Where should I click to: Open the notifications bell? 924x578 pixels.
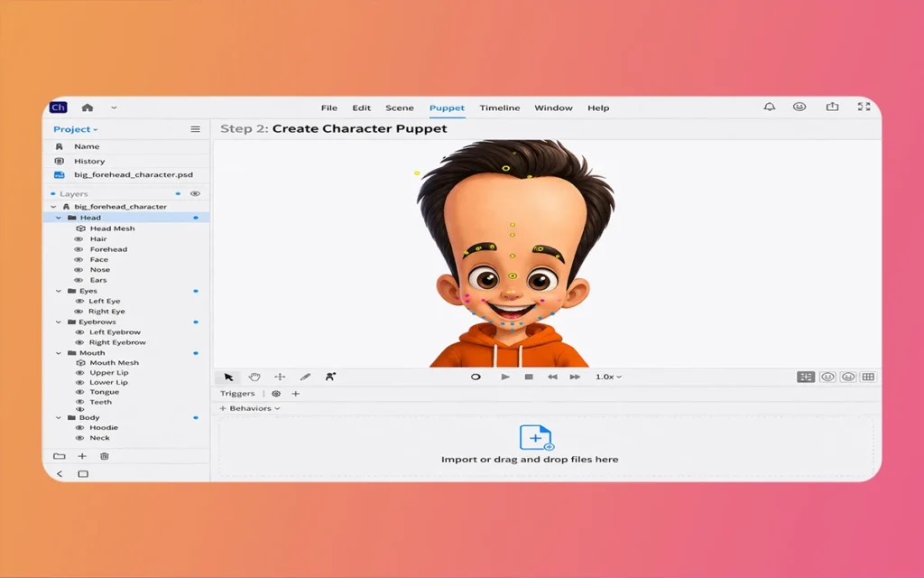click(769, 107)
